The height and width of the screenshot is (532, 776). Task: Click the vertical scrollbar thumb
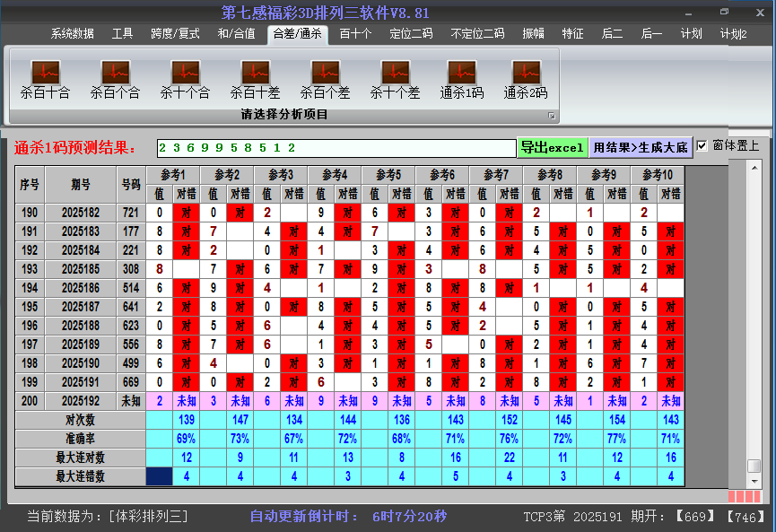[754, 466]
